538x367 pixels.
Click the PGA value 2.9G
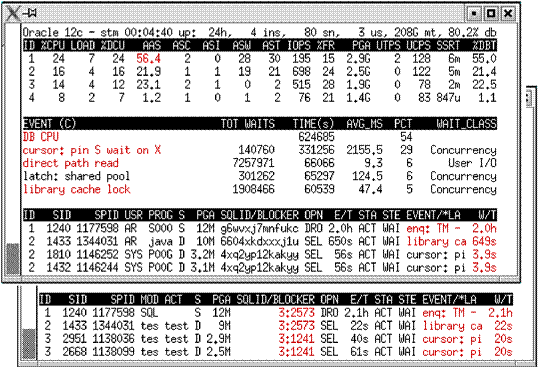358,59
